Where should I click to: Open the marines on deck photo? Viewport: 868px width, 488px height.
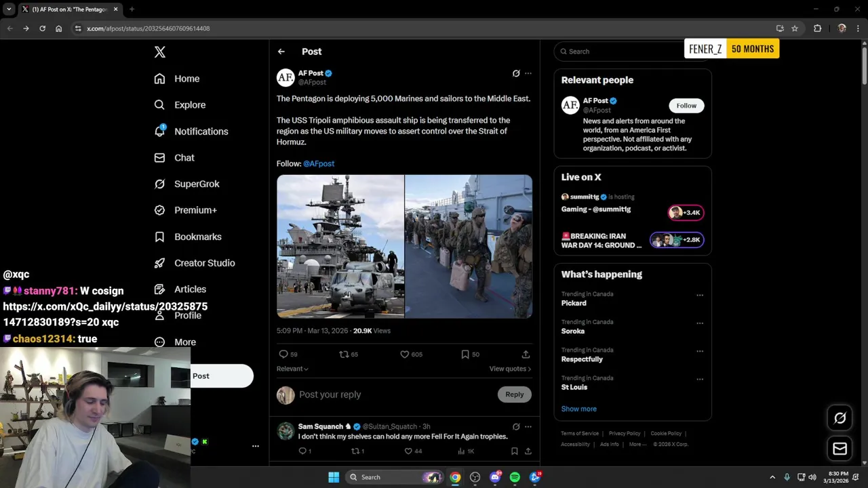pos(469,247)
